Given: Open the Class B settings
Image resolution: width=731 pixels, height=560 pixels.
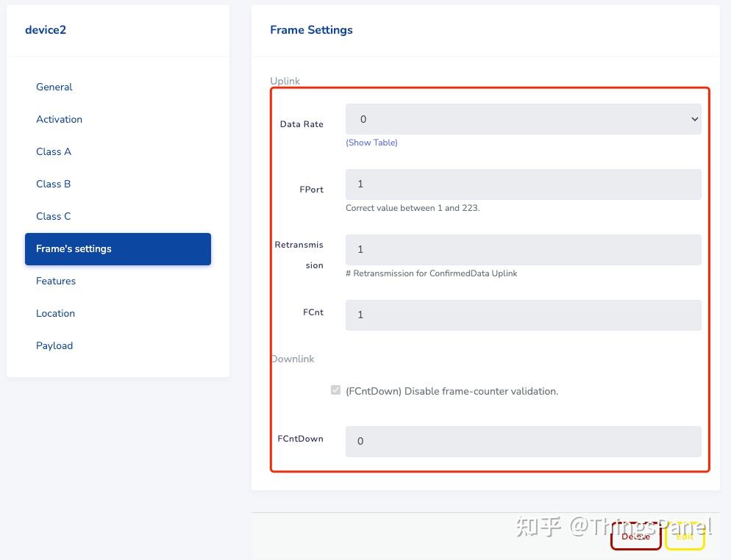Looking at the screenshot, I should pos(54,184).
